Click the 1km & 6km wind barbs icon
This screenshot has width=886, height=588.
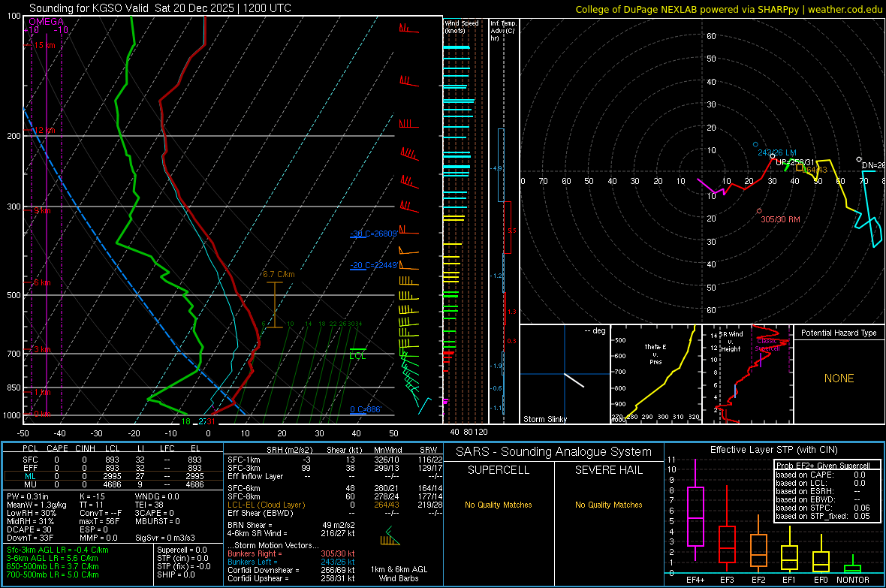[x=390, y=536]
